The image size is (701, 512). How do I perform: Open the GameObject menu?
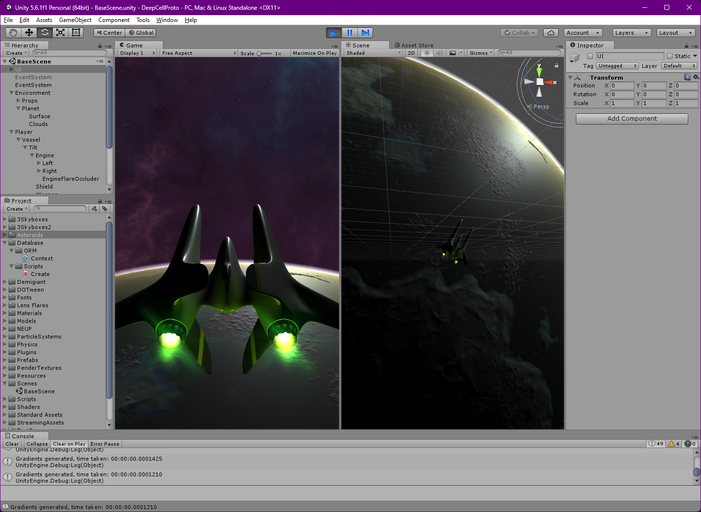tap(75, 20)
